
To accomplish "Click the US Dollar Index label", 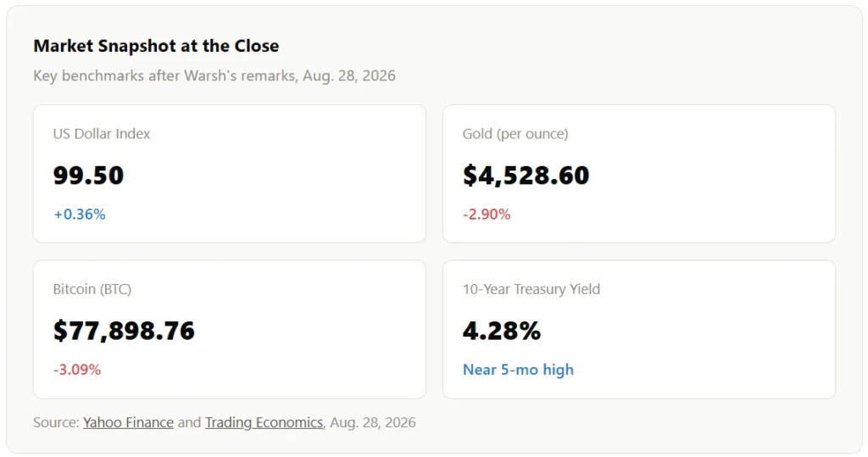I will tap(102, 134).
